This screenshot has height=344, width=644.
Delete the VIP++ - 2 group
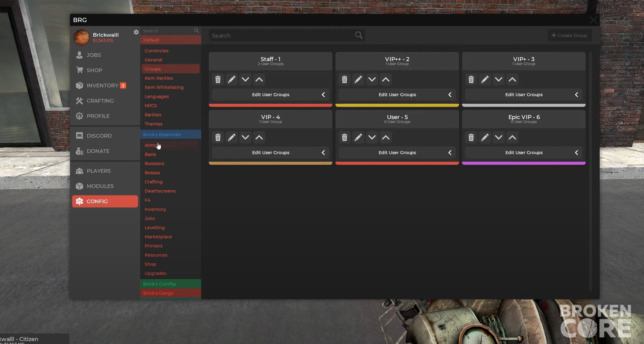(x=345, y=80)
